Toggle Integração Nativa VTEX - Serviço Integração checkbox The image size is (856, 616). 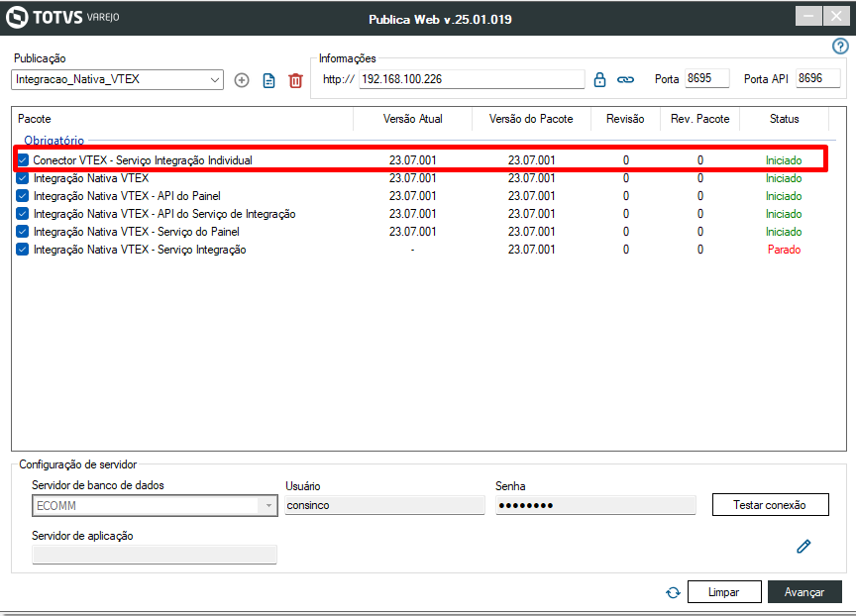point(23,250)
